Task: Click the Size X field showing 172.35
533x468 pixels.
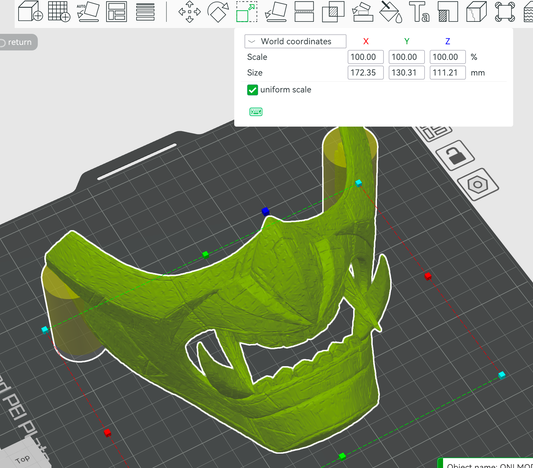Action: pos(365,72)
